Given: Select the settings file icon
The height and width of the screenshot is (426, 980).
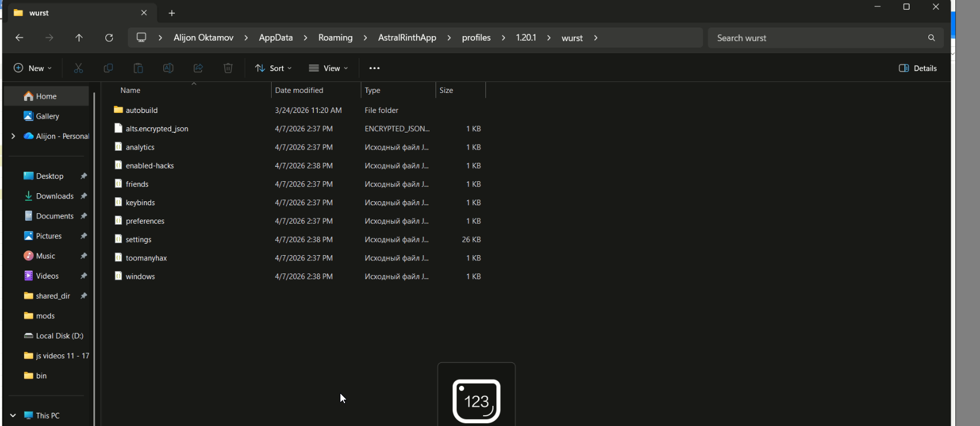Looking at the screenshot, I should click(x=118, y=239).
